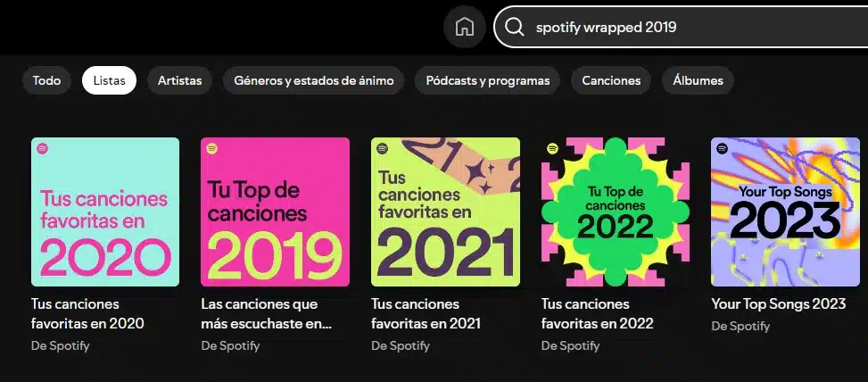Click the Spotify logo on the 2019 cover

click(x=211, y=148)
